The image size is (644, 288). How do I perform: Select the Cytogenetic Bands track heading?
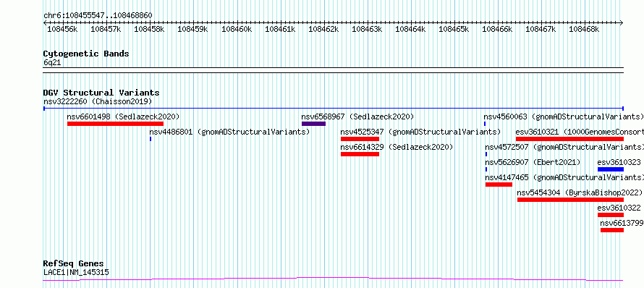click(x=86, y=54)
